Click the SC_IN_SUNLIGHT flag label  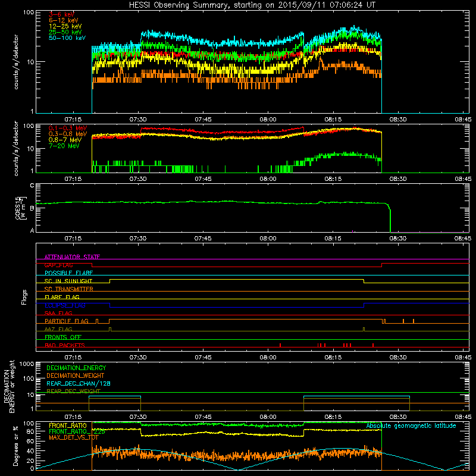click(x=68, y=281)
